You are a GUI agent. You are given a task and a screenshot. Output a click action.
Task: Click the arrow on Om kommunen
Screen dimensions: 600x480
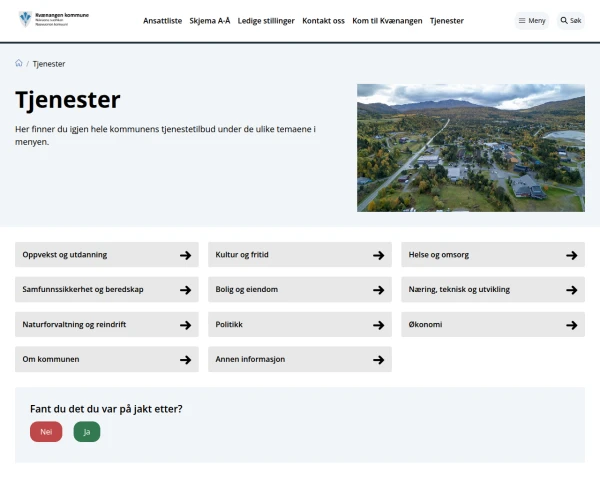point(186,360)
